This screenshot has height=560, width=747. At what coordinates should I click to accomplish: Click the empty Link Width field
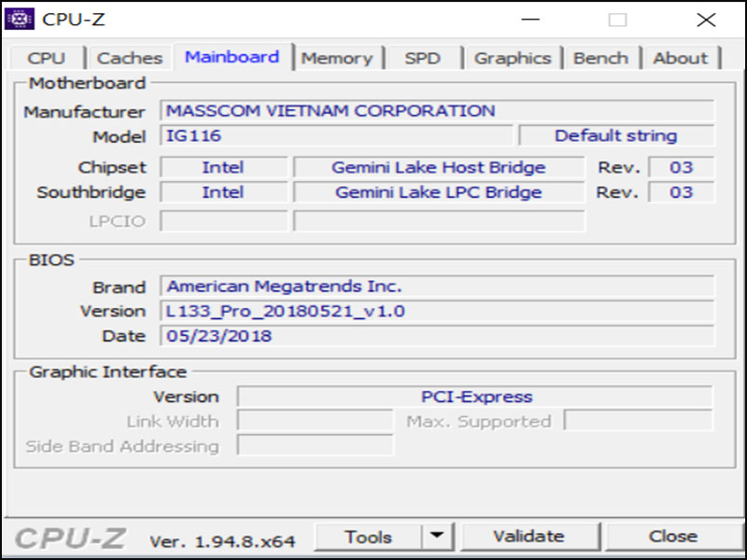coord(315,421)
